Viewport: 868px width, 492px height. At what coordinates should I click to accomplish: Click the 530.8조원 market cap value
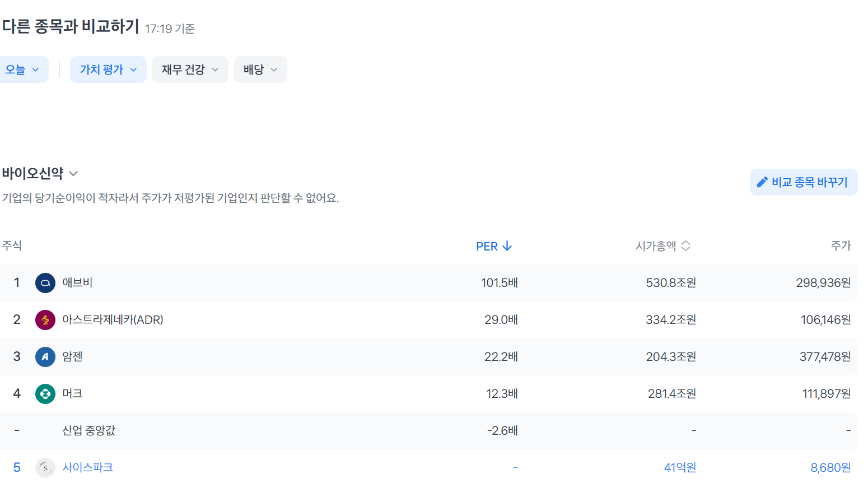[671, 282]
